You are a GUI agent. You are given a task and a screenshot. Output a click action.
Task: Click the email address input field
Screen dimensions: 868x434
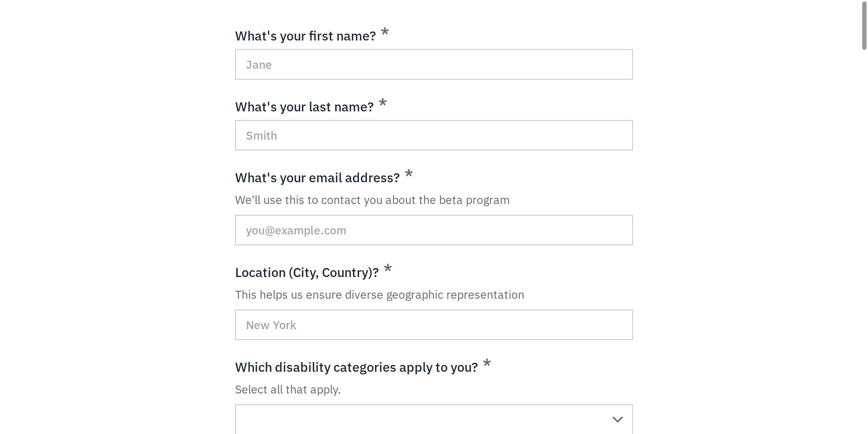click(433, 230)
